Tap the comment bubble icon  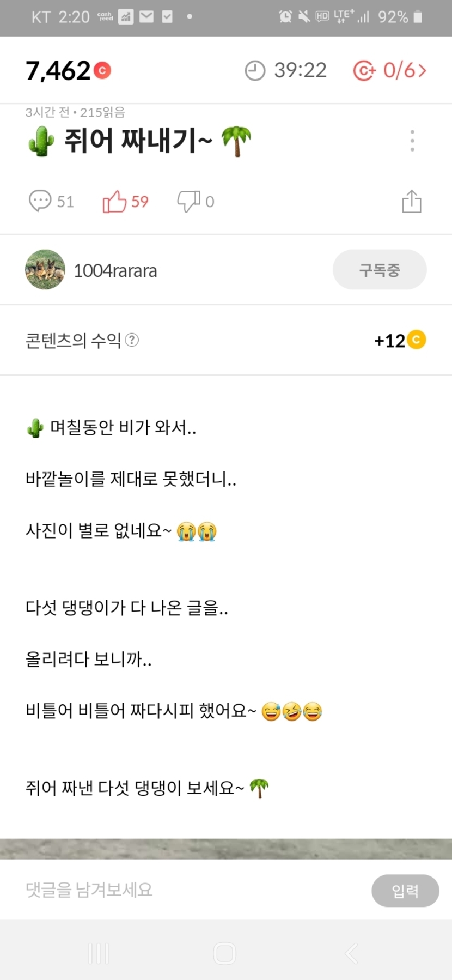(40, 201)
